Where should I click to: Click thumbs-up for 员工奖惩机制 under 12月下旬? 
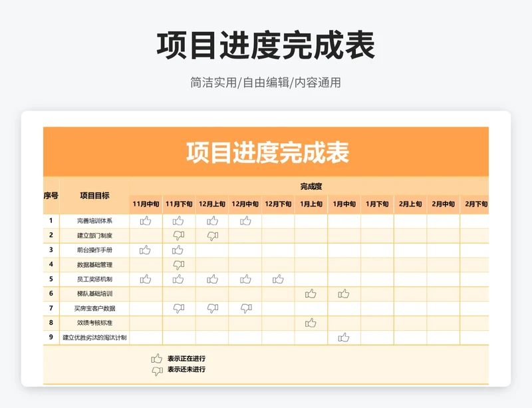[x=278, y=280]
